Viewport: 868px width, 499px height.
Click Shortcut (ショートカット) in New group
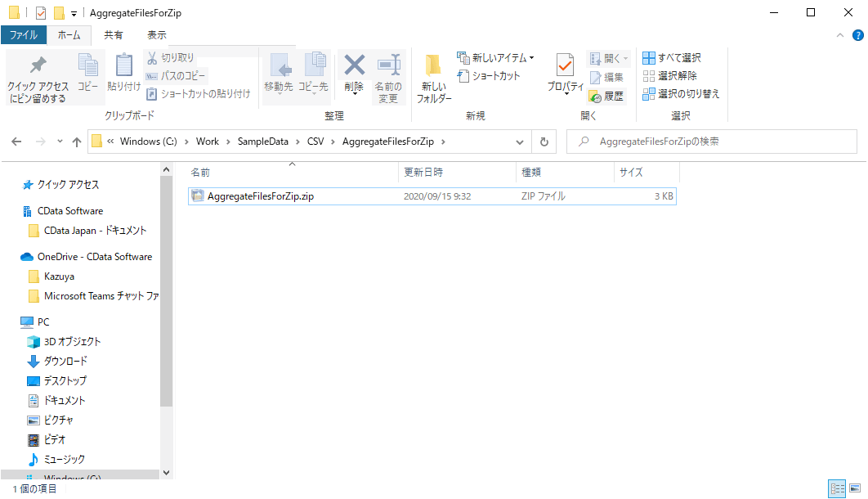tap(489, 76)
